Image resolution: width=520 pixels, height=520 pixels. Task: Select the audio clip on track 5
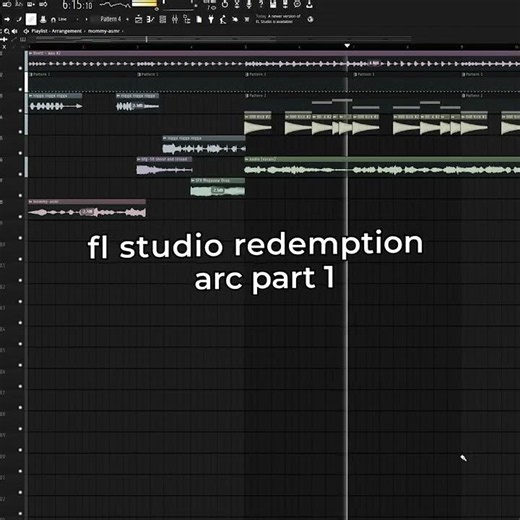point(204,145)
